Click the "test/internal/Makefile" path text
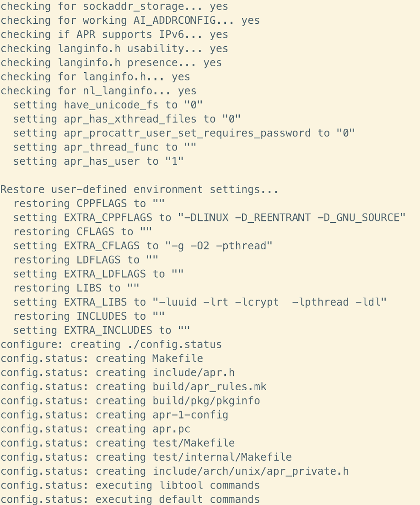 pos(222,457)
